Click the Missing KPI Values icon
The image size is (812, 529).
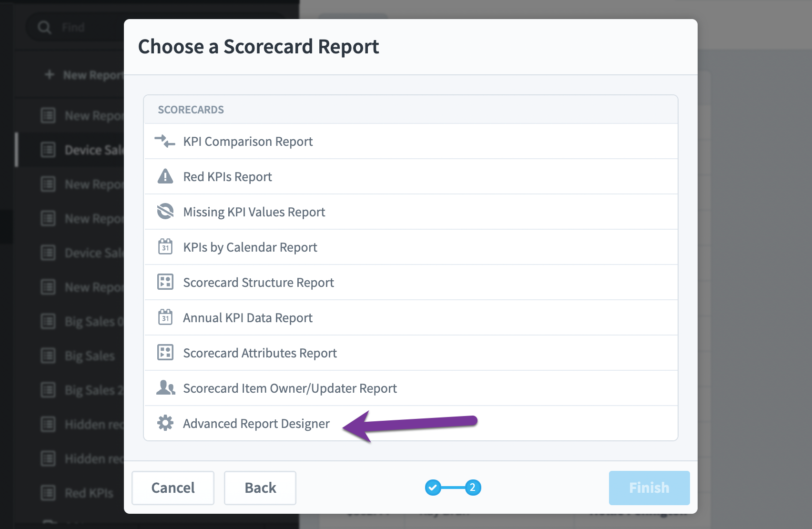165,211
